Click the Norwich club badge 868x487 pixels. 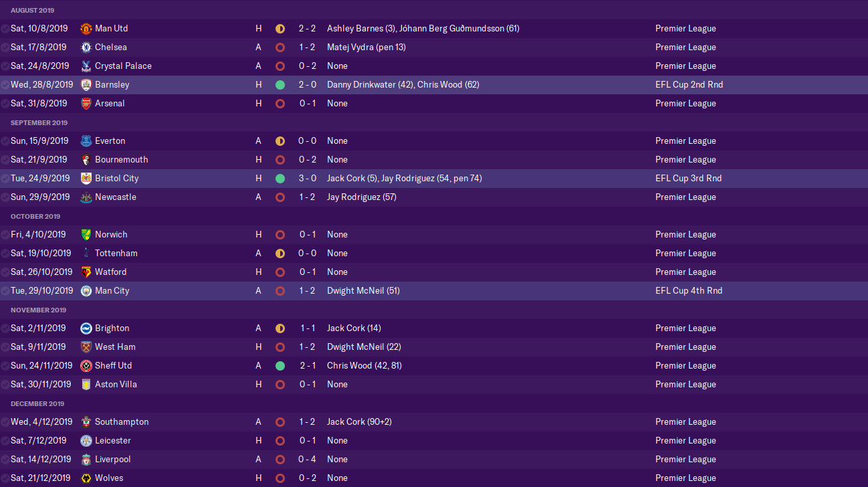86,235
